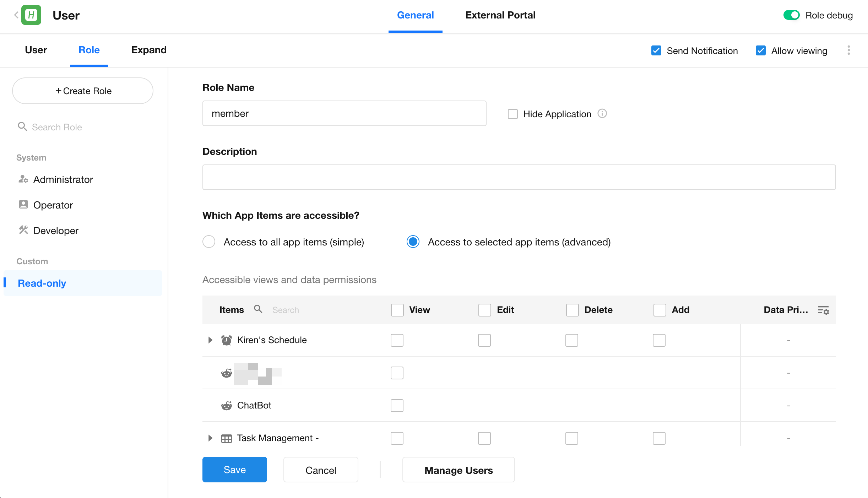Toggle the Role debug switch
Image resolution: width=868 pixels, height=498 pixels.
point(791,15)
